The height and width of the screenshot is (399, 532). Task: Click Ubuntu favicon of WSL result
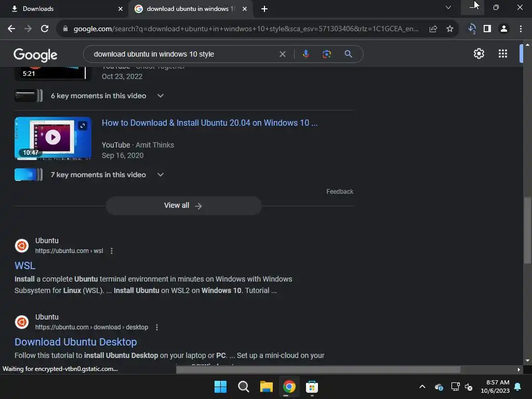coord(22,246)
